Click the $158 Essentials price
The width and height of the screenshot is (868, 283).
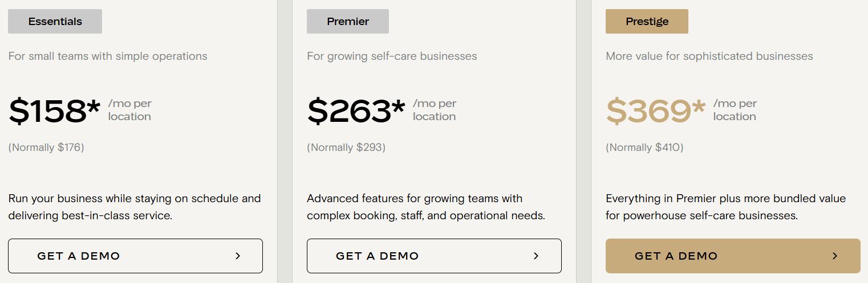pos(54,110)
